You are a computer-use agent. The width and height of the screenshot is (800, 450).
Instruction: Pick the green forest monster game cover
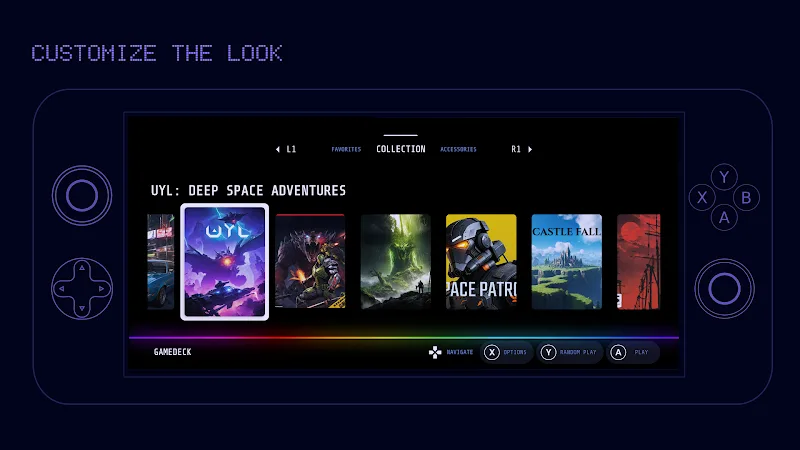click(395, 261)
